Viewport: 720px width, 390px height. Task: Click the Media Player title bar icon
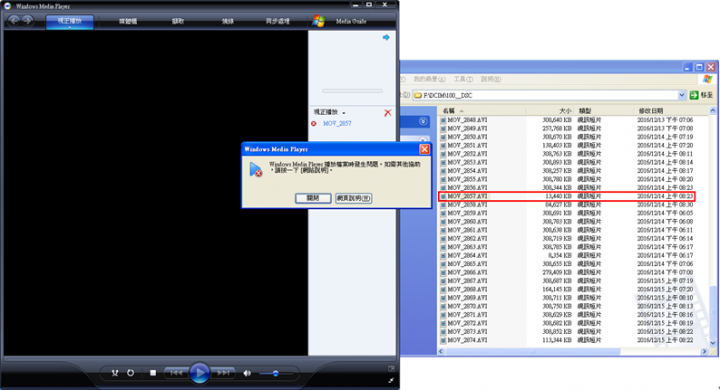[8, 6]
